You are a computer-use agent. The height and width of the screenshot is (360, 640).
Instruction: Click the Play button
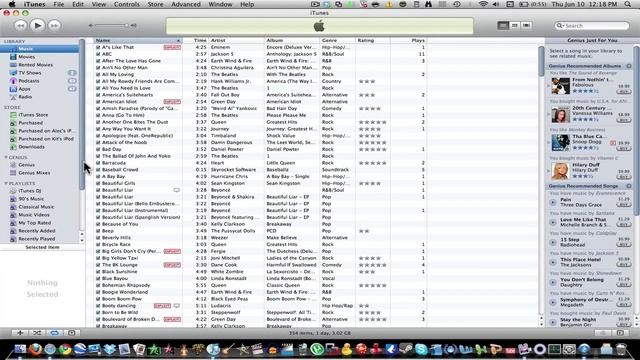point(37,25)
